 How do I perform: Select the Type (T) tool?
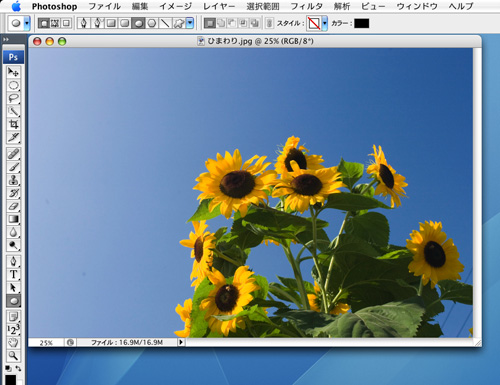(x=13, y=274)
